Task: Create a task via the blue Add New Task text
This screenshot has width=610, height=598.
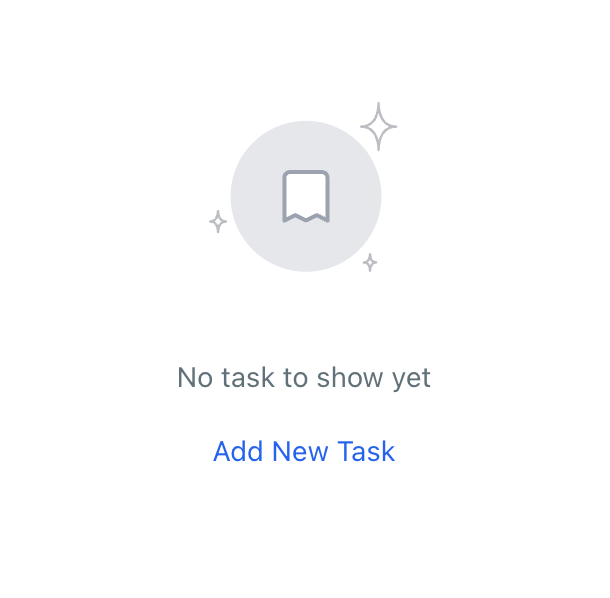Action: pos(304,451)
